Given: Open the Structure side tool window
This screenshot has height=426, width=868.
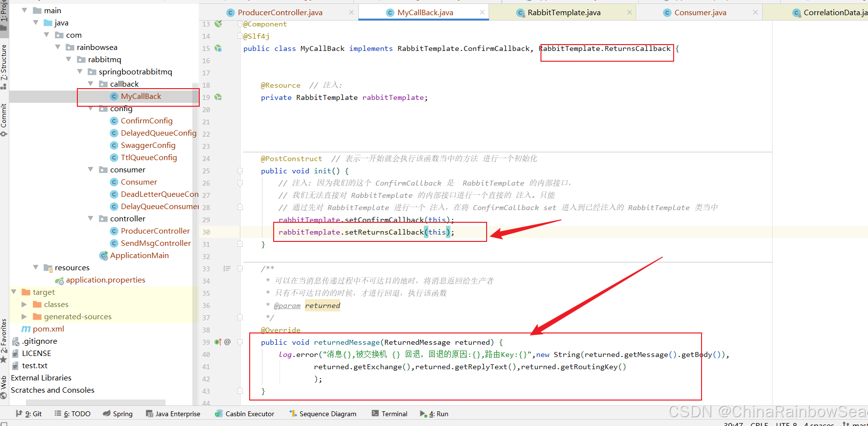Looking at the screenshot, I should [x=4, y=66].
